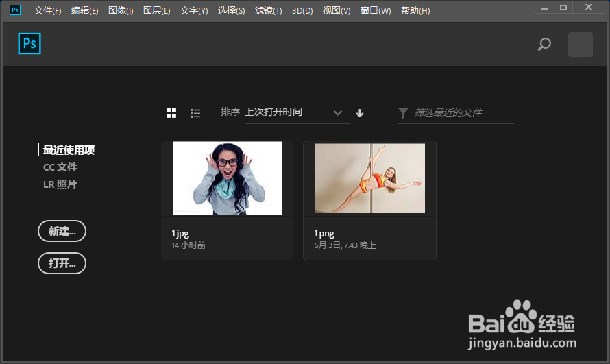
Task: Click the Photoshop home logo icon
Action: (x=29, y=44)
